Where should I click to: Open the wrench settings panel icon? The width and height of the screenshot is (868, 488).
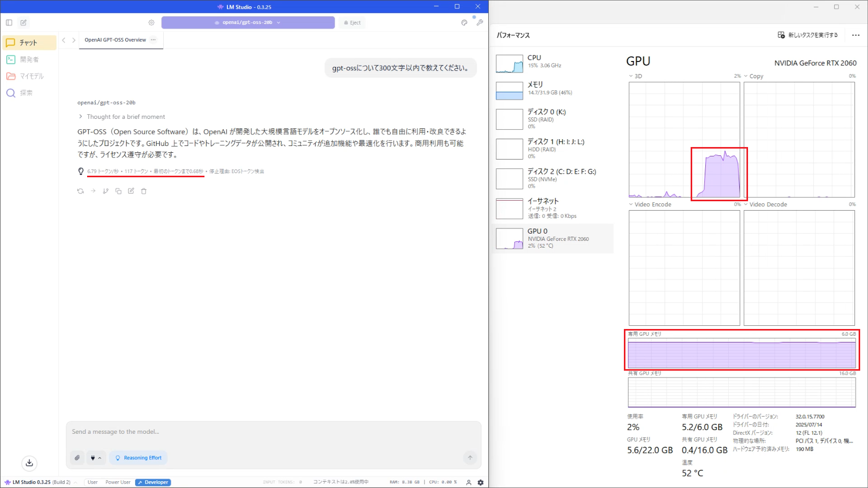pos(479,22)
